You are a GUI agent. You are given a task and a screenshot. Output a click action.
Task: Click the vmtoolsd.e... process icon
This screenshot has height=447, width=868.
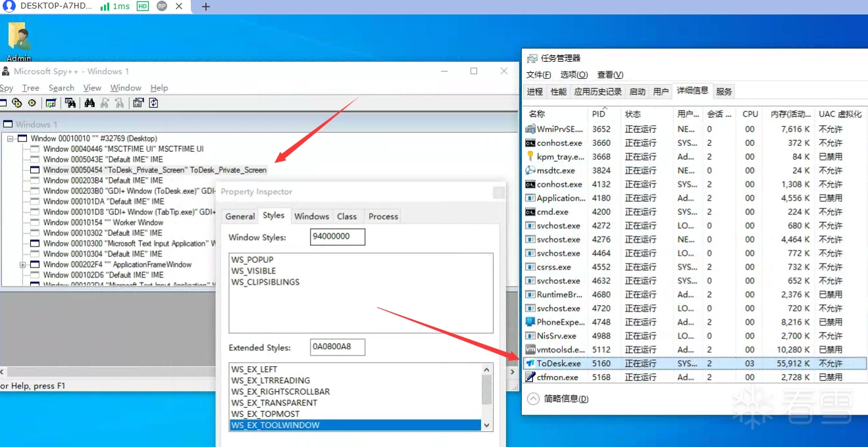tap(530, 349)
